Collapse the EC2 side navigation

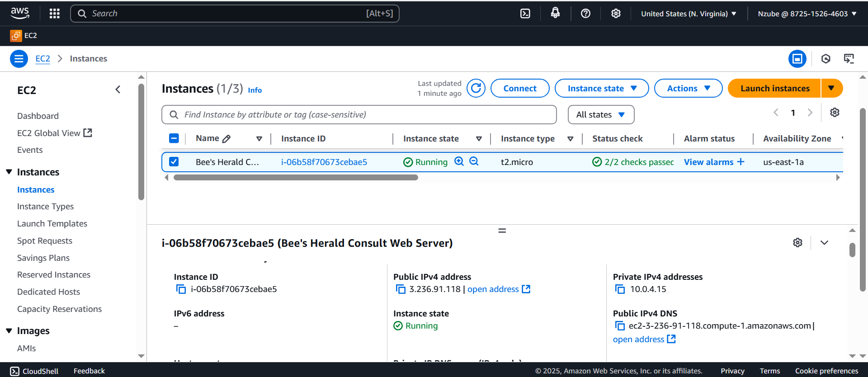pyautogui.click(x=118, y=90)
